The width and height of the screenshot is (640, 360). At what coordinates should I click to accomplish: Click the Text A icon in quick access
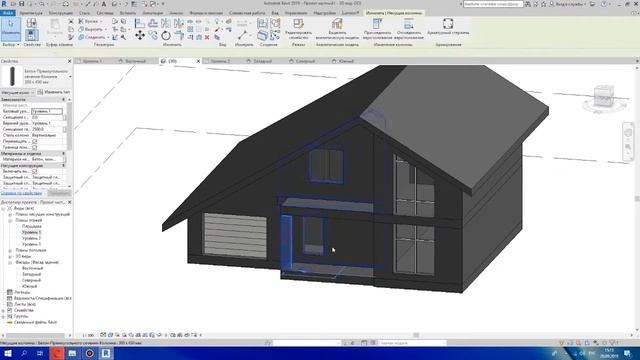pyautogui.click(x=104, y=4)
